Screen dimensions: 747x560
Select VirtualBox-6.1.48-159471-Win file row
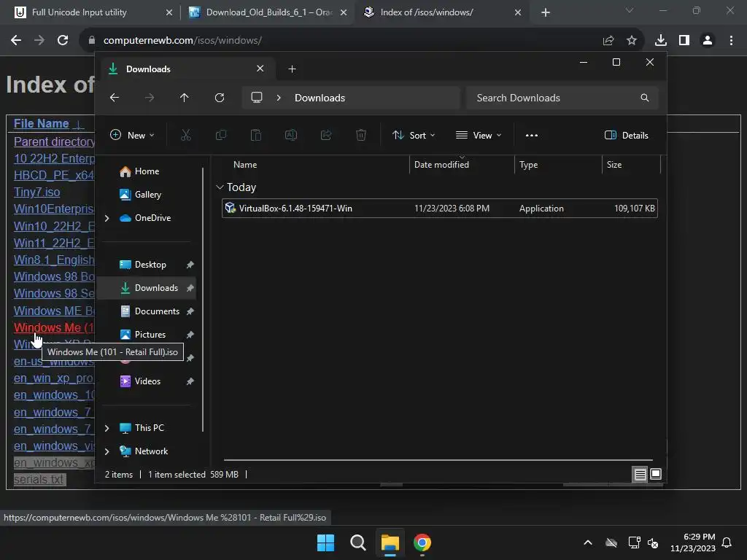(439, 209)
